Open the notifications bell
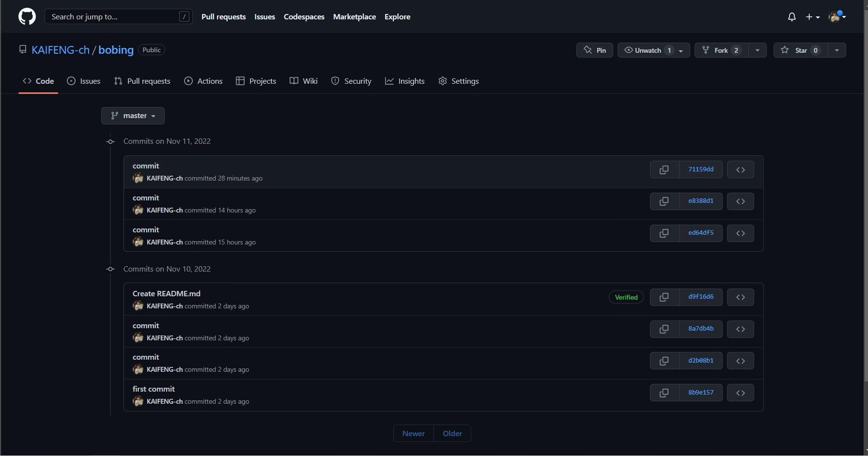The width and height of the screenshot is (868, 456). (791, 17)
